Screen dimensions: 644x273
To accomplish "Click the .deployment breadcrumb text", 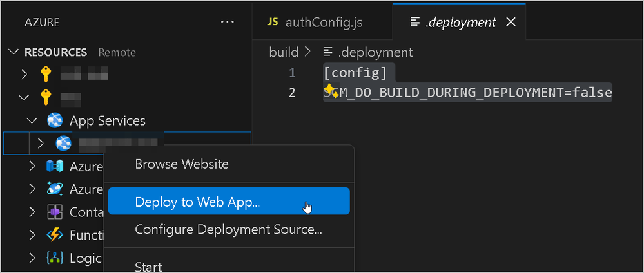I will pyautogui.click(x=375, y=52).
